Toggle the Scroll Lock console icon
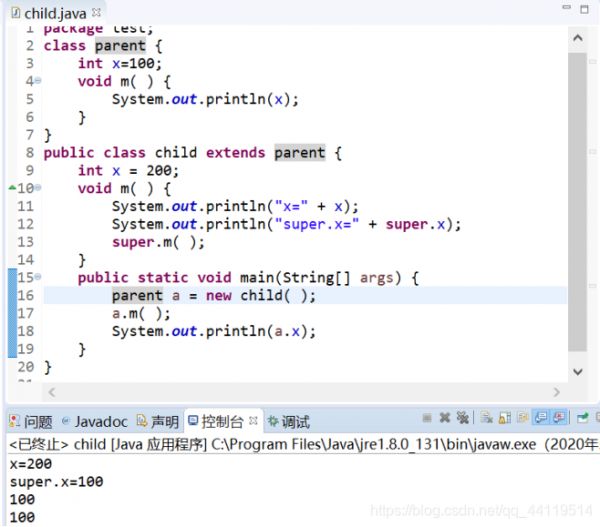Image resolution: width=600 pixels, height=527 pixels. click(505, 418)
